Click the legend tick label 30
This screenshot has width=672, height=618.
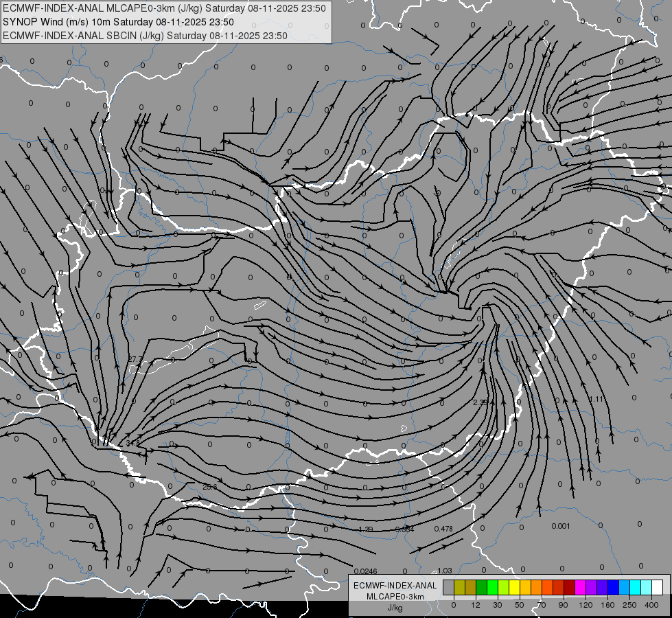498,605
